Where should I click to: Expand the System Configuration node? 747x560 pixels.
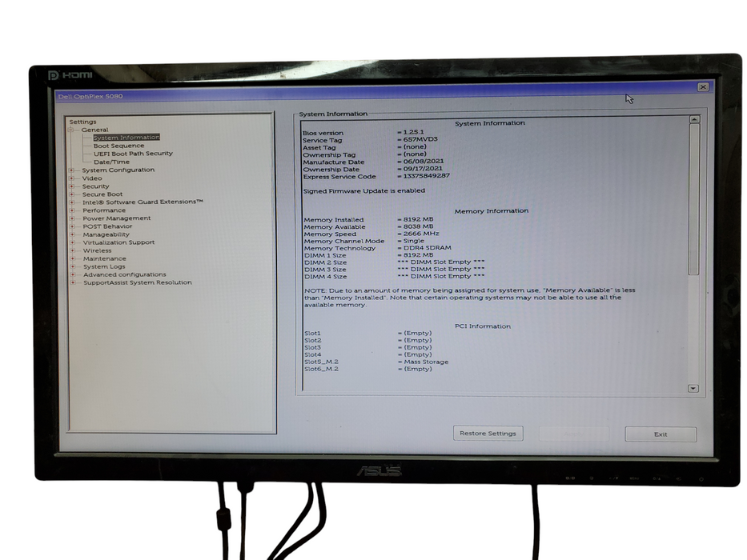click(71, 170)
